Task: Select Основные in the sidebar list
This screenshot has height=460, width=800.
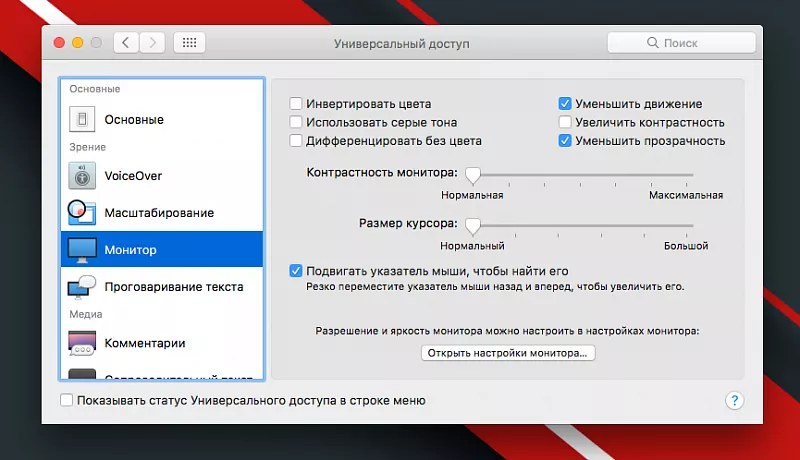Action: click(162, 119)
